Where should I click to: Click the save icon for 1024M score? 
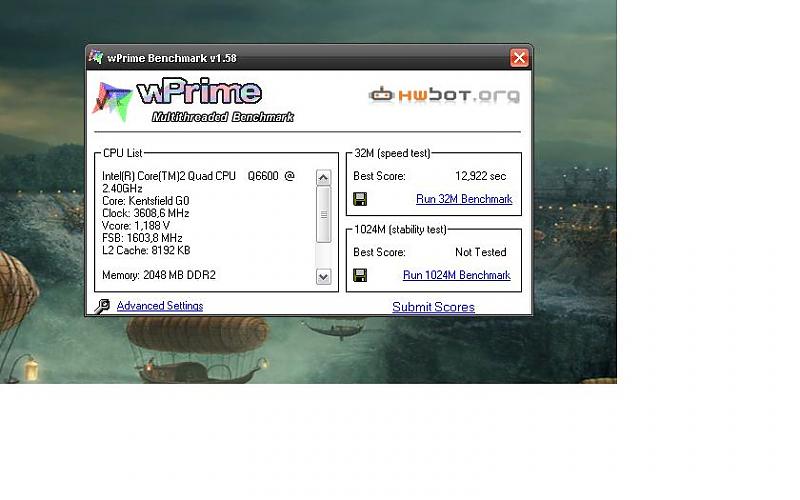[360, 276]
